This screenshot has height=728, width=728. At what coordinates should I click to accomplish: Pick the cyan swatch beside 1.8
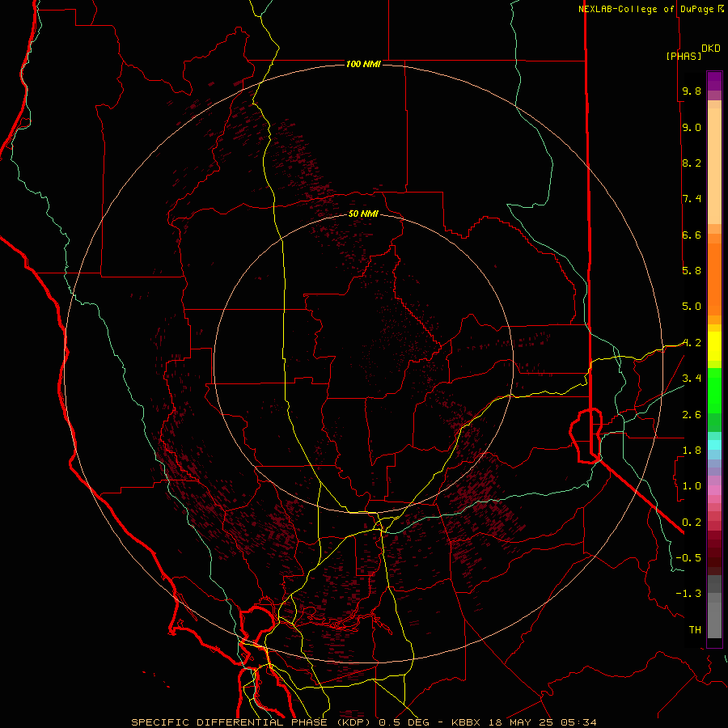click(x=714, y=445)
